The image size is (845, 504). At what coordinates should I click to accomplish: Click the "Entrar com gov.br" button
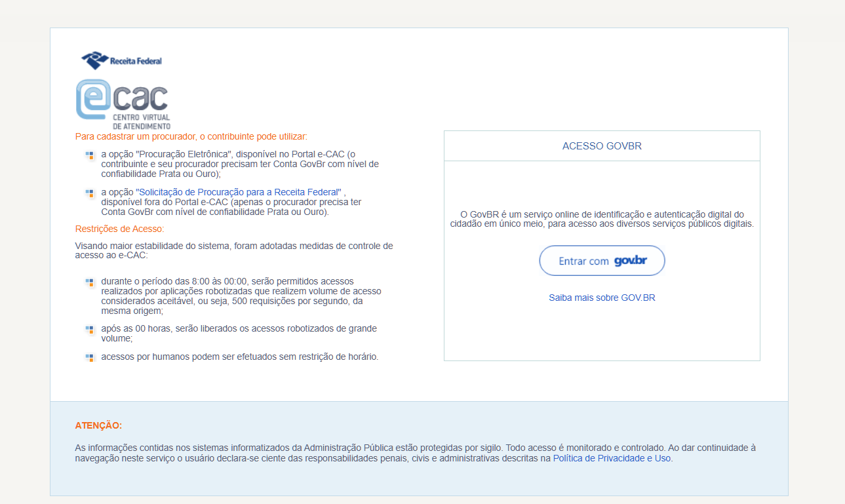[x=602, y=261]
